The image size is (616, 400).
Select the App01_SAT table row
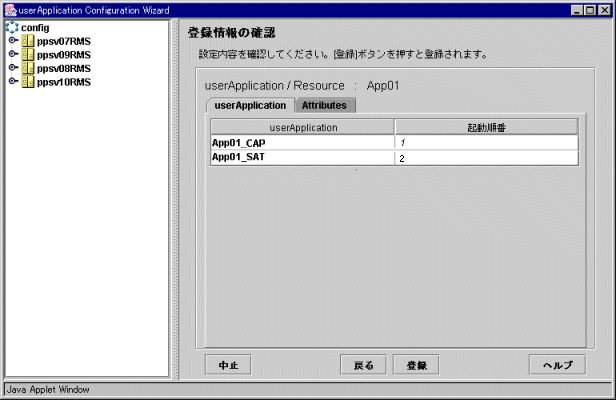click(302, 158)
